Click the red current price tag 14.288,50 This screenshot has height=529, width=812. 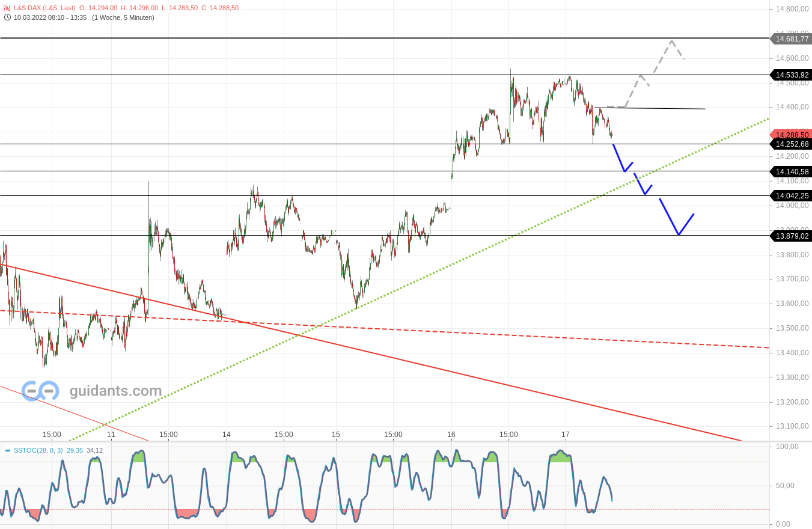pyautogui.click(x=792, y=135)
